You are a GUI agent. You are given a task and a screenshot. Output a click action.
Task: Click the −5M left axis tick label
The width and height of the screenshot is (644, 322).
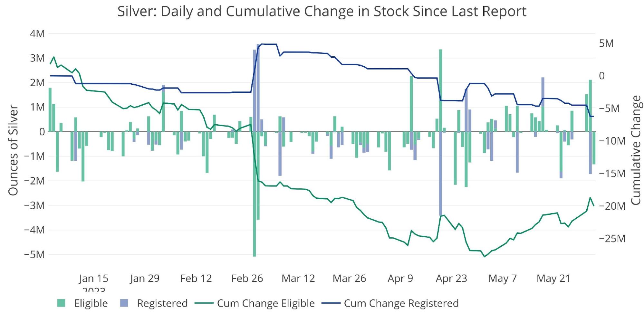(34, 254)
